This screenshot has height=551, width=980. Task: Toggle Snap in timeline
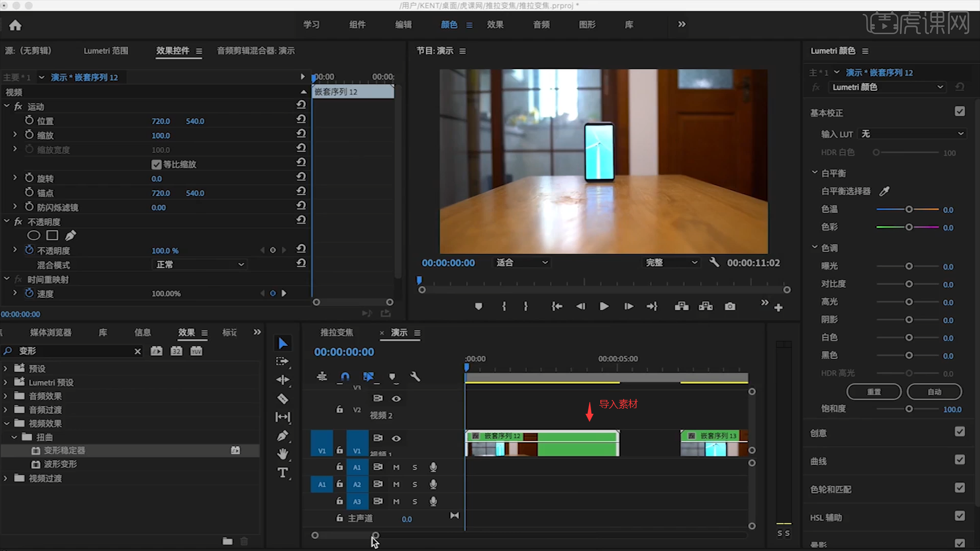point(345,377)
